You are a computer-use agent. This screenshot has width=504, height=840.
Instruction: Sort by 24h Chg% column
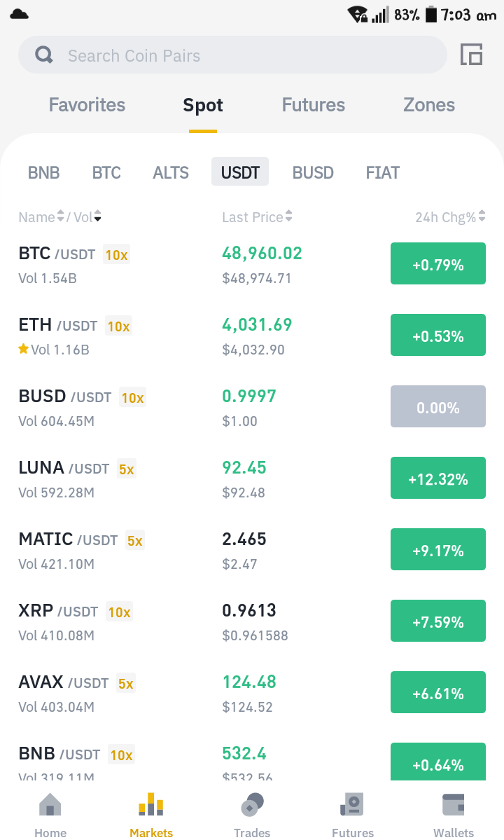(x=450, y=216)
